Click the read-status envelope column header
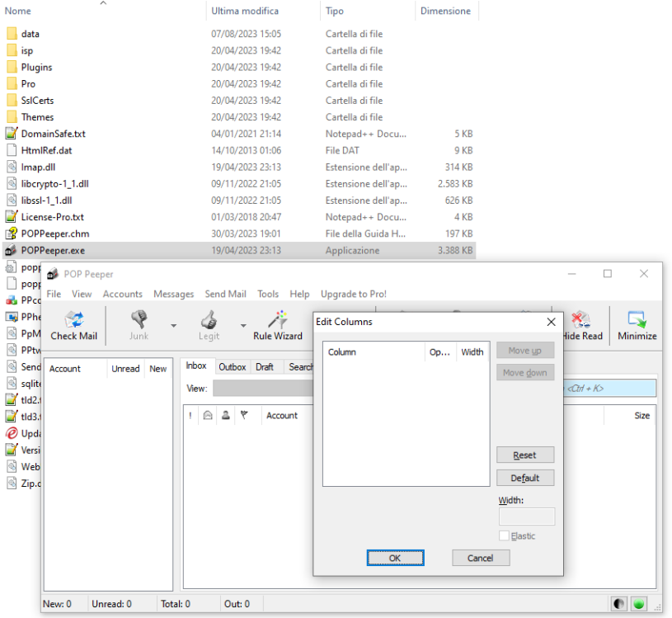 point(208,415)
